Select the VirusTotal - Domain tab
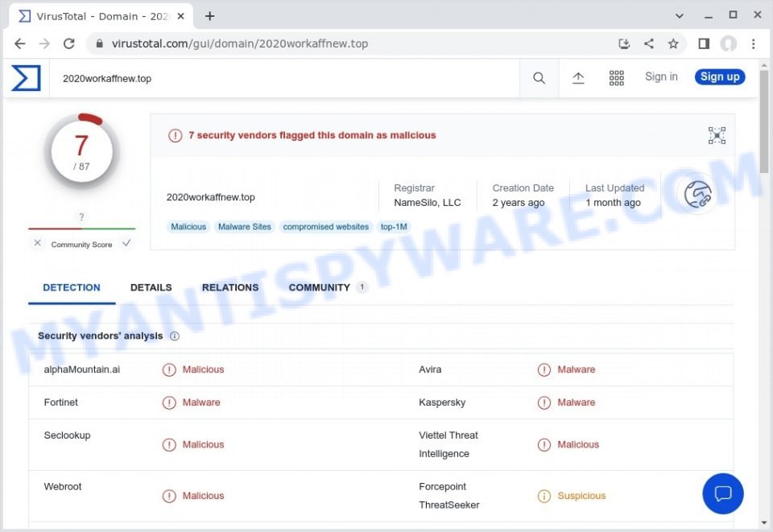This screenshot has height=532, width=773. (101, 16)
